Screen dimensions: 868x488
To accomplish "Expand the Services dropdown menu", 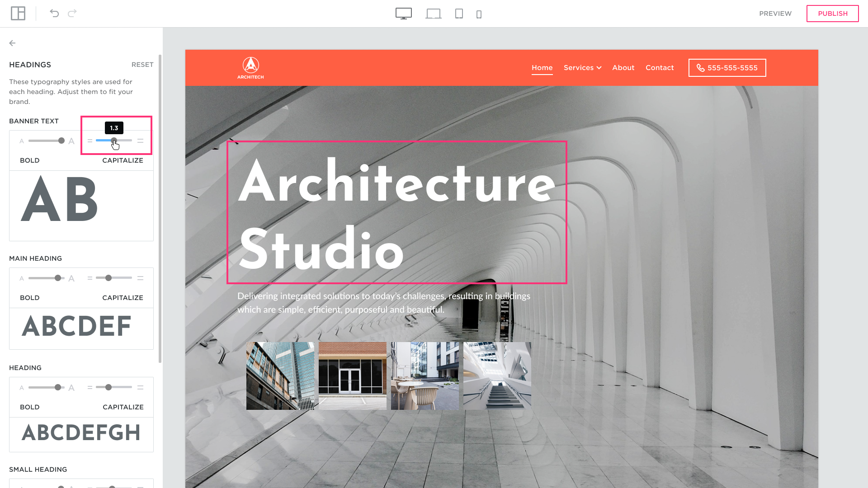I will pos(582,68).
